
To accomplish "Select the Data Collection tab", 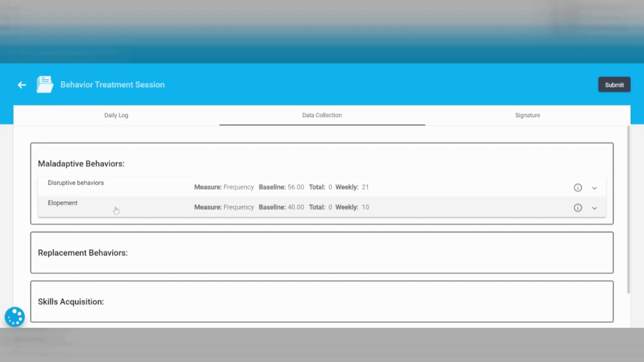I will tap(322, 115).
